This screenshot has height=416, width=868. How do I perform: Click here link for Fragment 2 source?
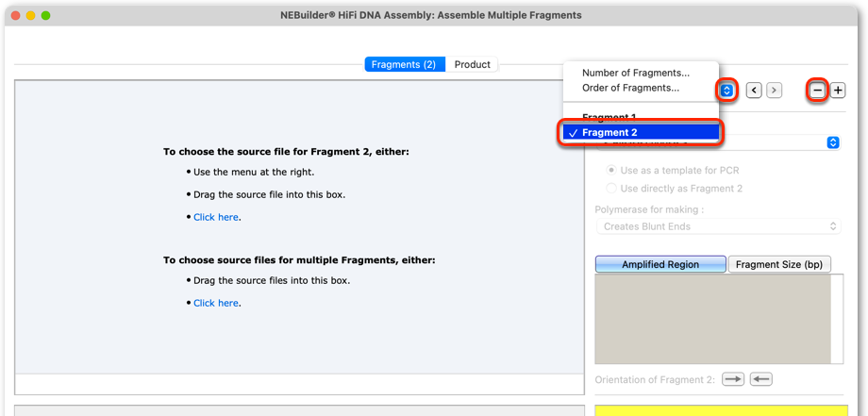pyautogui.click(x=216, y=217)
